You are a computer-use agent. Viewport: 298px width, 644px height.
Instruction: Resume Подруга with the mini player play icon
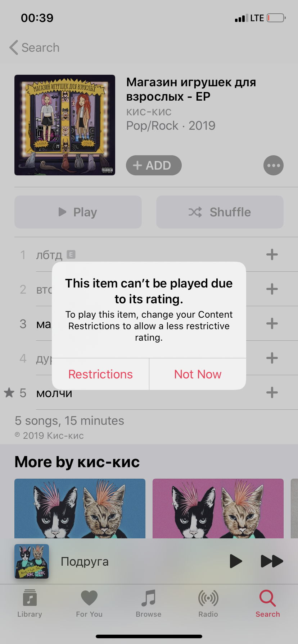point(236,561)
